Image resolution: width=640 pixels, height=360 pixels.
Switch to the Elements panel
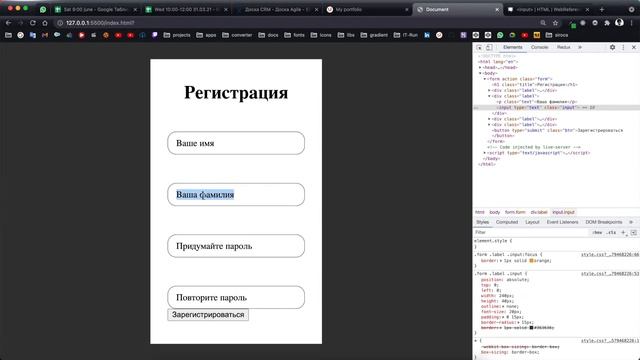(513, 47)
